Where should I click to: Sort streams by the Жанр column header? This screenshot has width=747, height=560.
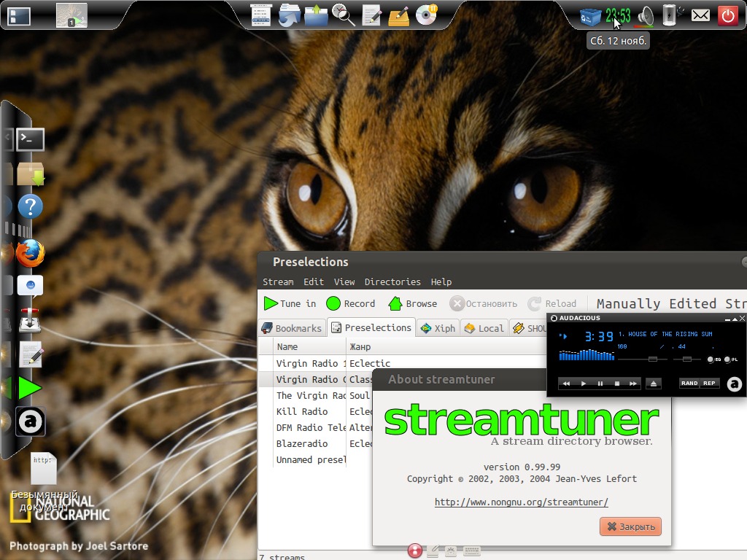(x=448, y=346)
